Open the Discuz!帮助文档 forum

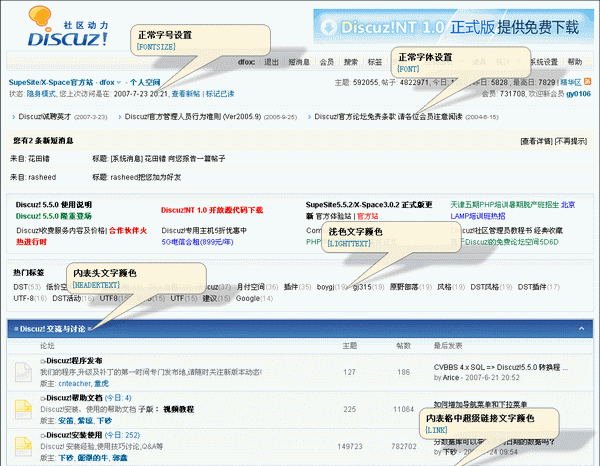(x=74, y=398)
